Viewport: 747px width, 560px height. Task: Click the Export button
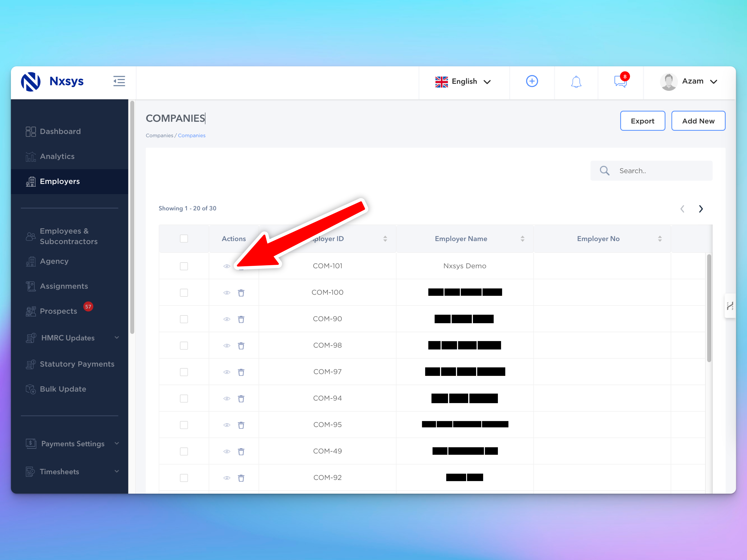pyautogui.click(x=642, y=121)
